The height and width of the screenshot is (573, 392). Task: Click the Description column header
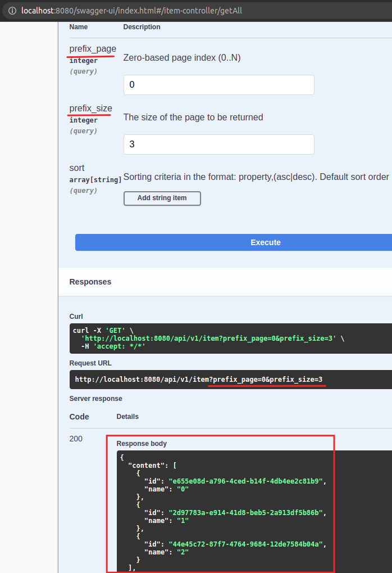142,27
